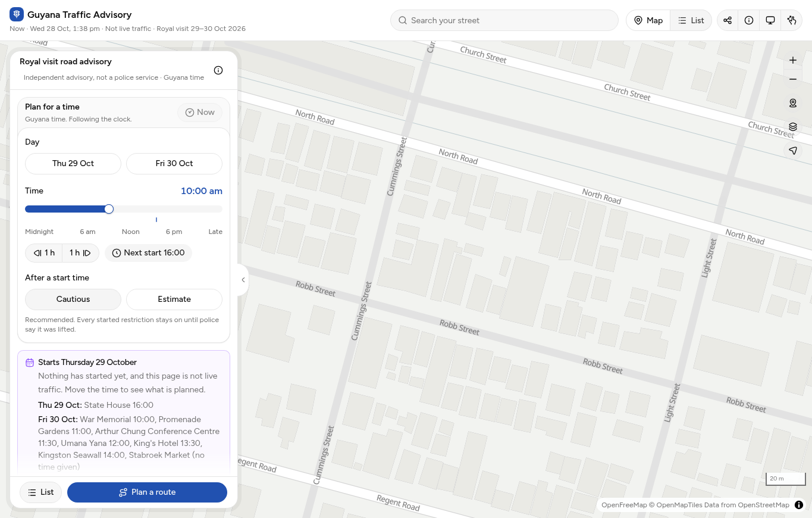
Task: Zoom out the map with the minus button
Action: [x=793, y=79]
